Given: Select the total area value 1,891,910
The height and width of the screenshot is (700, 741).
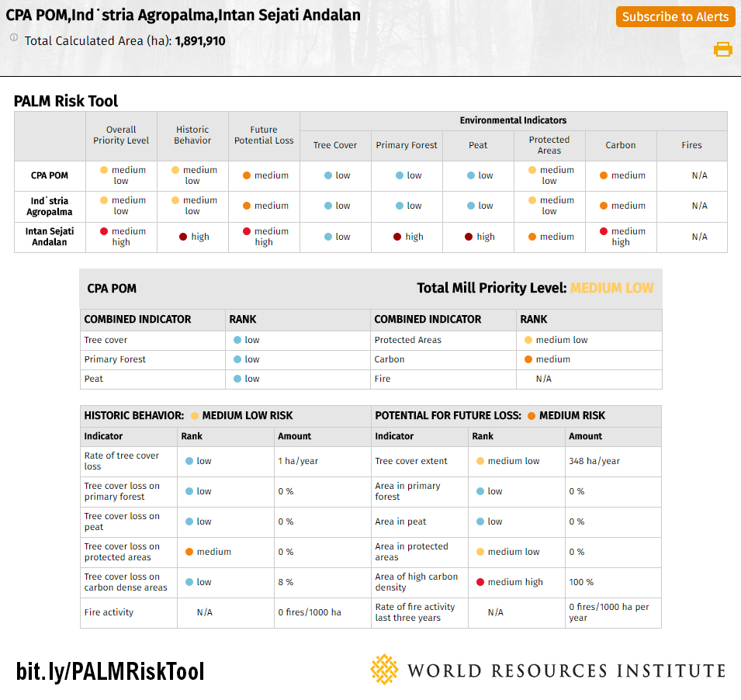Looking at the screenshot, I should [200, 41].
